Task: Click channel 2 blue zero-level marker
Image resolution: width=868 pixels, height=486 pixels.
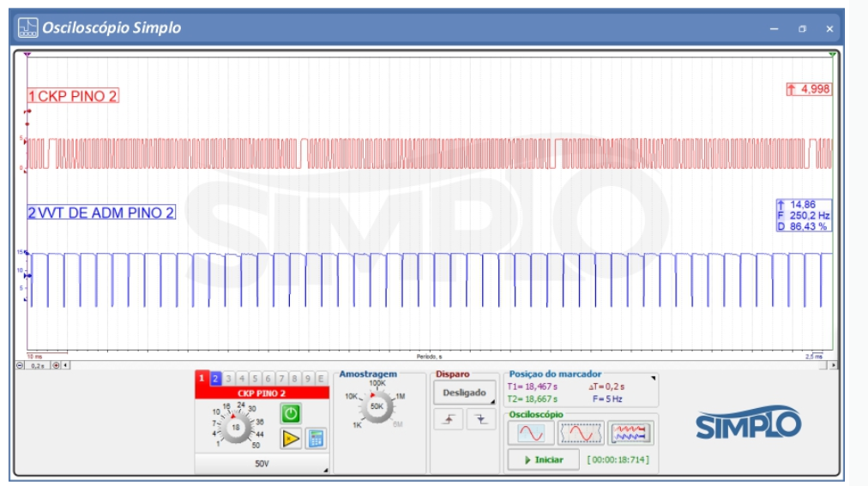Action: point(25,300)
